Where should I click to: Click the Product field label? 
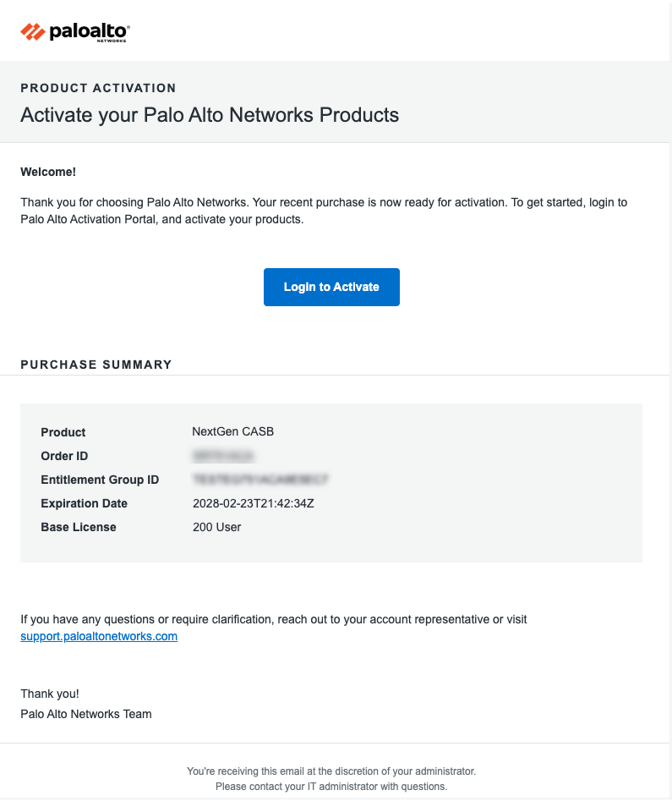(63, 432)
